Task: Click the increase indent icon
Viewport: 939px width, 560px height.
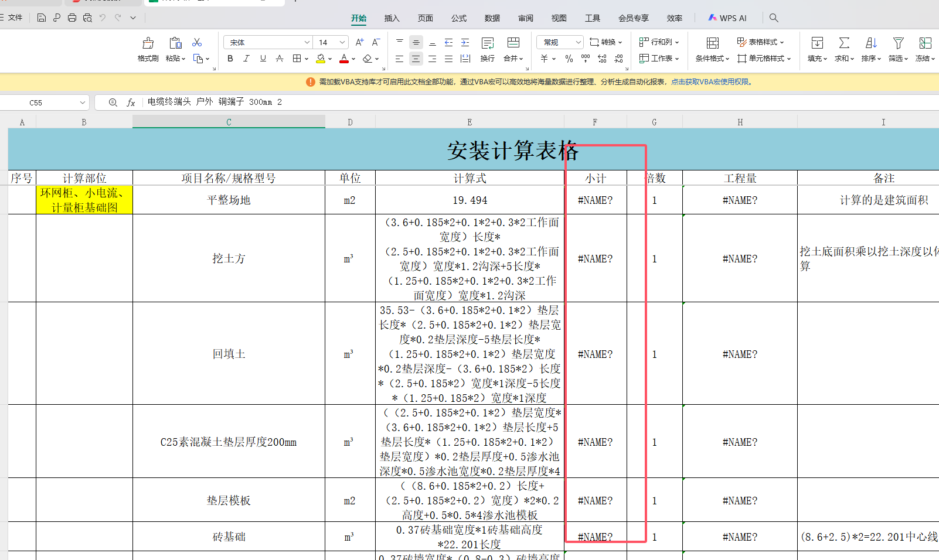Action: point(465,42)
